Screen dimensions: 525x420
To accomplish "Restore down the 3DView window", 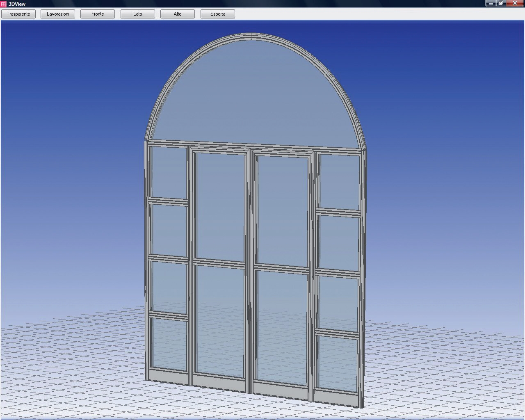I will 501,4.
